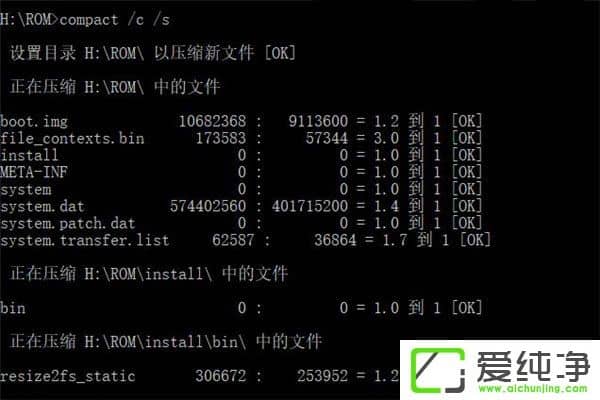Click the [OK] status next to boot.img
The image size is (600, 400).
[466, 122]
